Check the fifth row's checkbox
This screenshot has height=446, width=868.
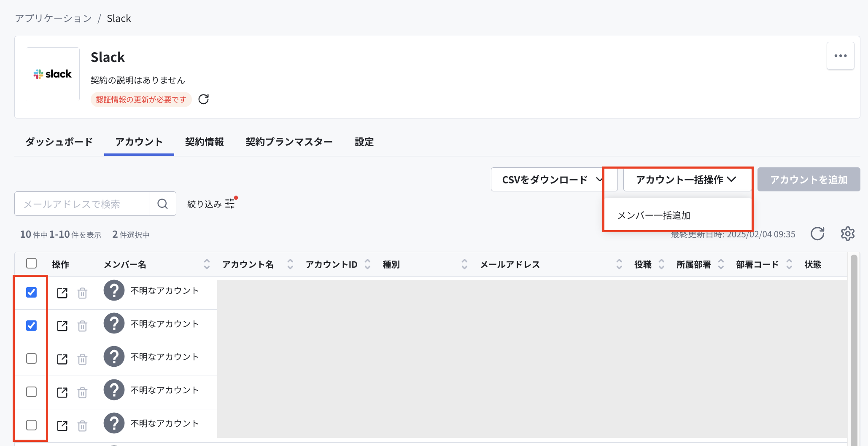click(x=31, y=425)
